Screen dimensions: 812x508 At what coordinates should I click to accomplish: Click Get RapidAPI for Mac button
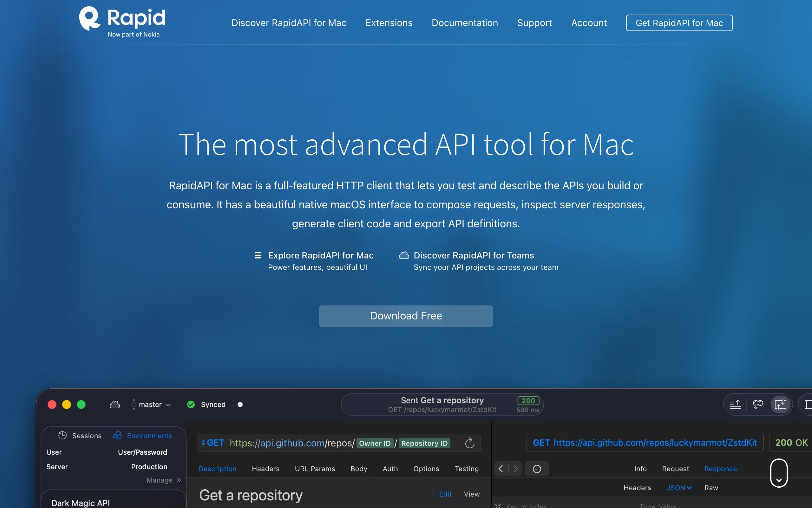click(679, 23)
